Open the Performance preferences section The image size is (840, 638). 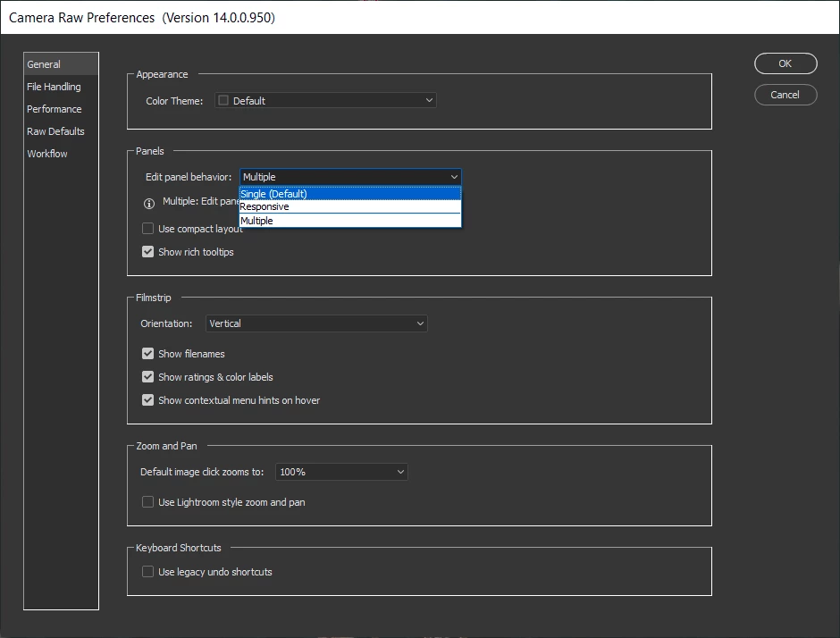click(x=61, y=109)
